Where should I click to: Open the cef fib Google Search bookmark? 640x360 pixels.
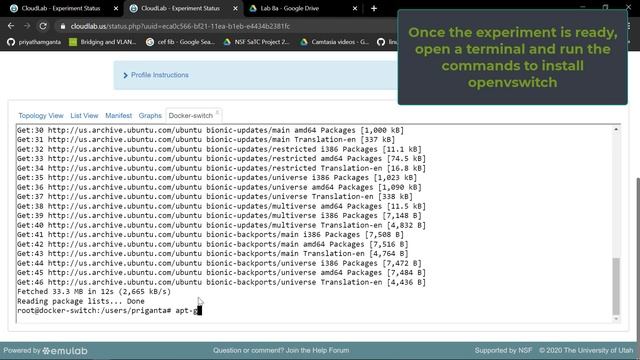(180, 42)
